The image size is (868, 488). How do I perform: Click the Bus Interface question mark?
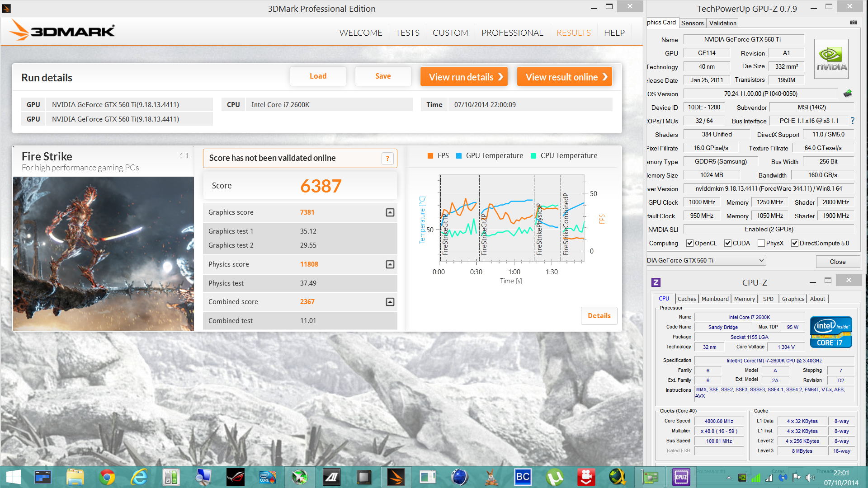coord(853,121)
